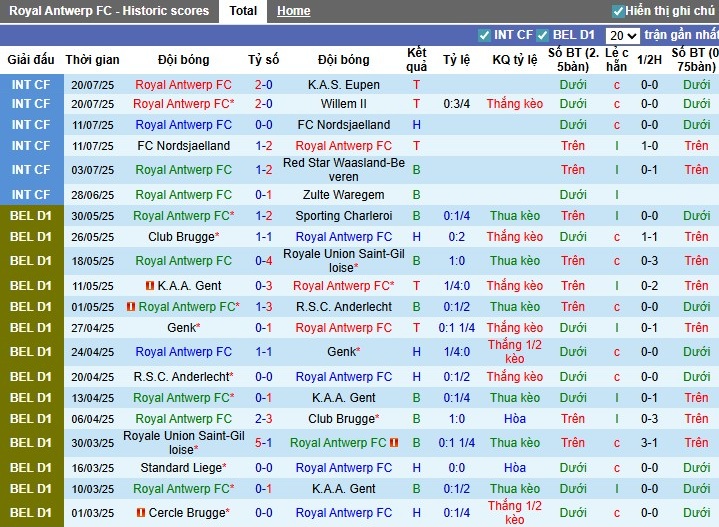The height and width of the screenshot is (527, 719).
Task: Open Sporting Charleroi team link
Action: point(343,216)
